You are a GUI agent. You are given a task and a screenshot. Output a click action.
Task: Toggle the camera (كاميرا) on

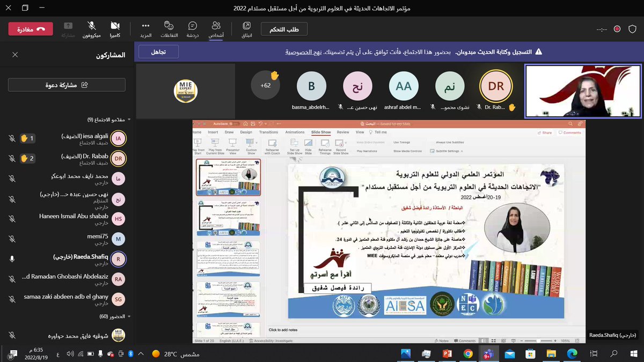(115, 28)
